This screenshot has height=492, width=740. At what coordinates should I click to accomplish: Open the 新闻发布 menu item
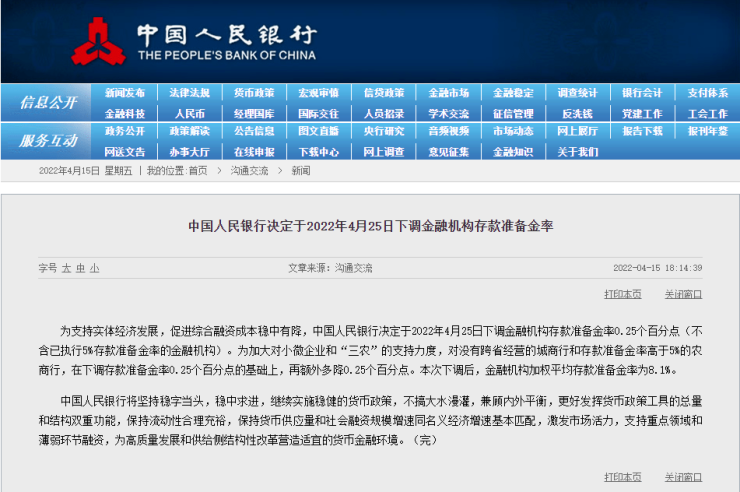point(125,93)
